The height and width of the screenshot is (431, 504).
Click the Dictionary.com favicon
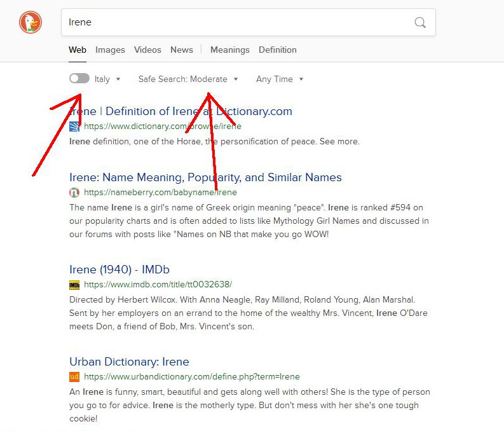(74, 127)
